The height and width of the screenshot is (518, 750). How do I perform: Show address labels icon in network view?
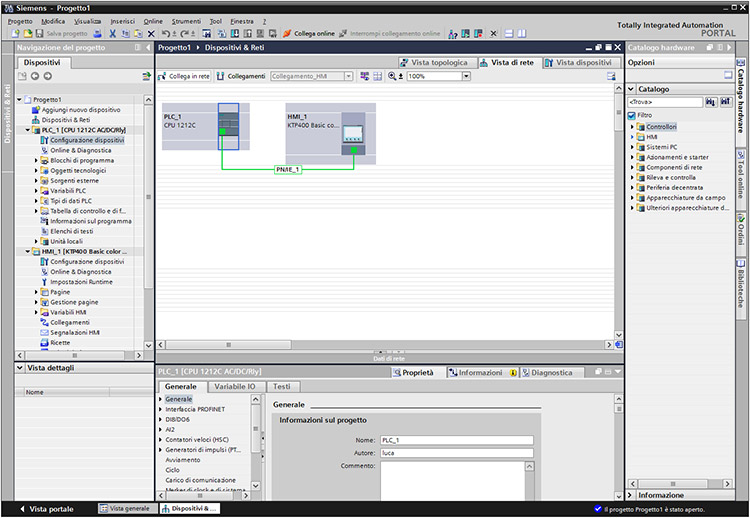pyautogui.click(x=365, y=76)
